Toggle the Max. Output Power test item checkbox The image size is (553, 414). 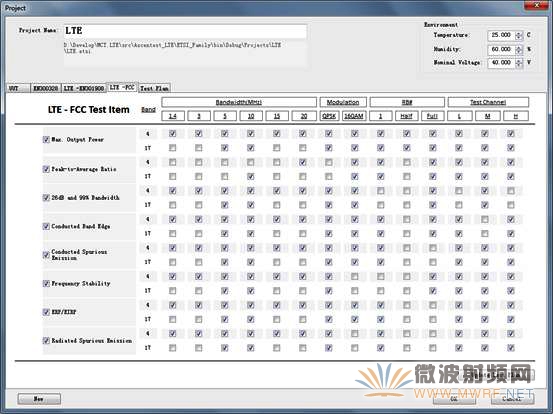(46, 140)
